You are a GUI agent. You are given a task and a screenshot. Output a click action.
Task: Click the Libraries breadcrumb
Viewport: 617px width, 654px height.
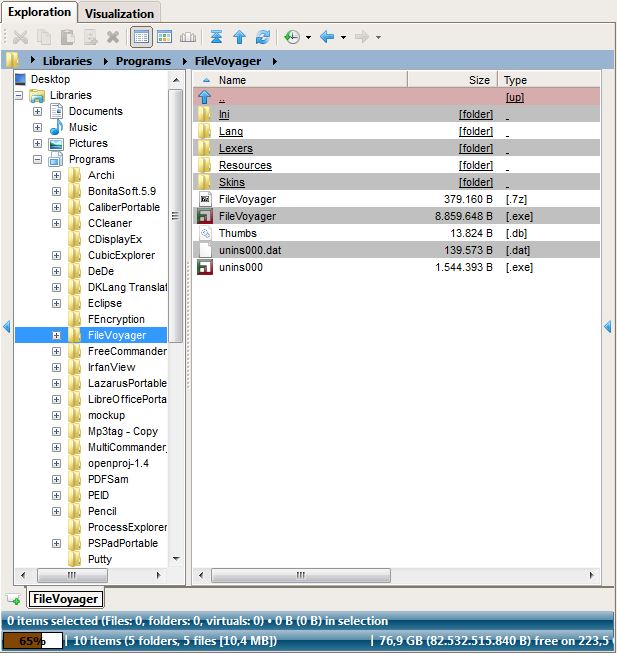67,61
